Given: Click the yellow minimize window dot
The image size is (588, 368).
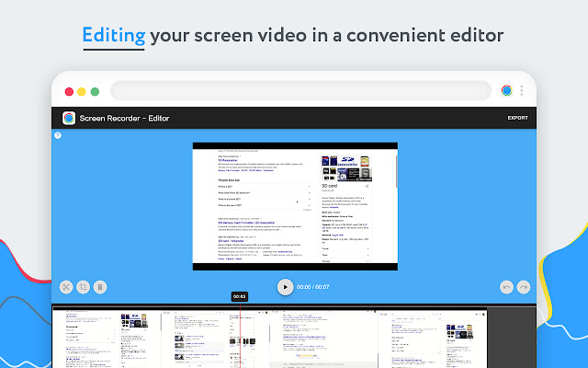Looking at the screenshot, I should [x=82, y=92].
